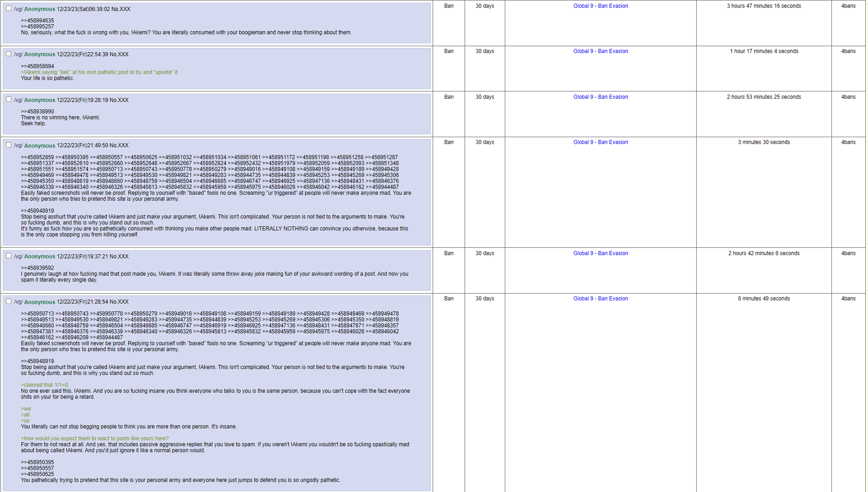
Task: Jump to quoted post >>458995257
Action: point(37,27)
